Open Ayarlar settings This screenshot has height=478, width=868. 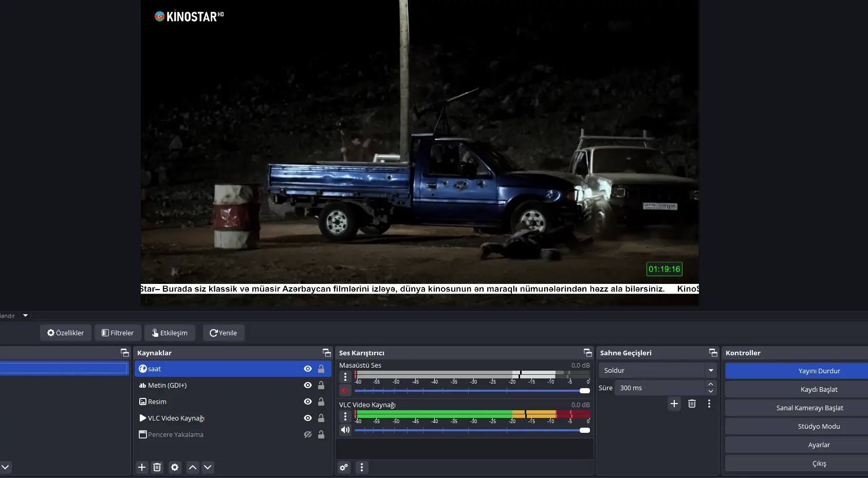797,445
